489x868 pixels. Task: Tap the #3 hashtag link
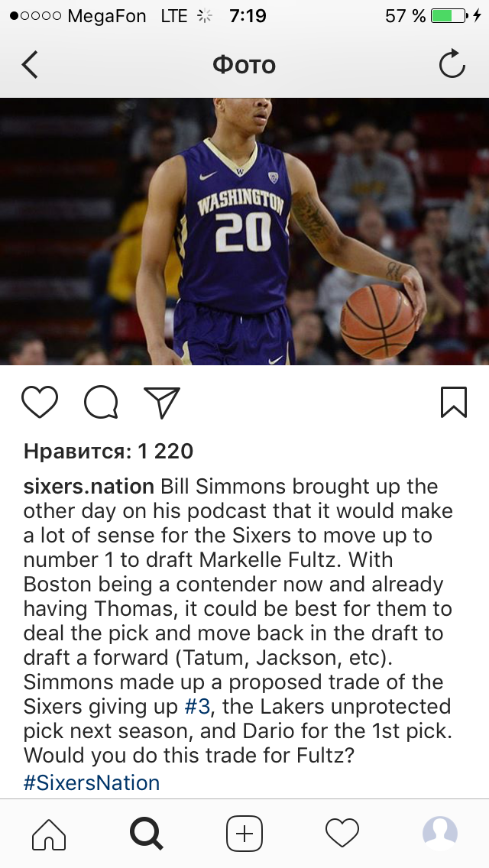click(198, 706)
